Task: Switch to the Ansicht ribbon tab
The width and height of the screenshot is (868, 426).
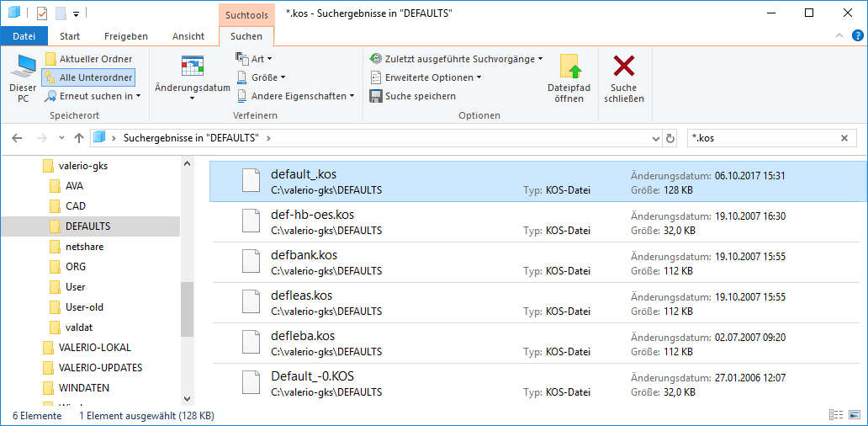Action: 188,36
